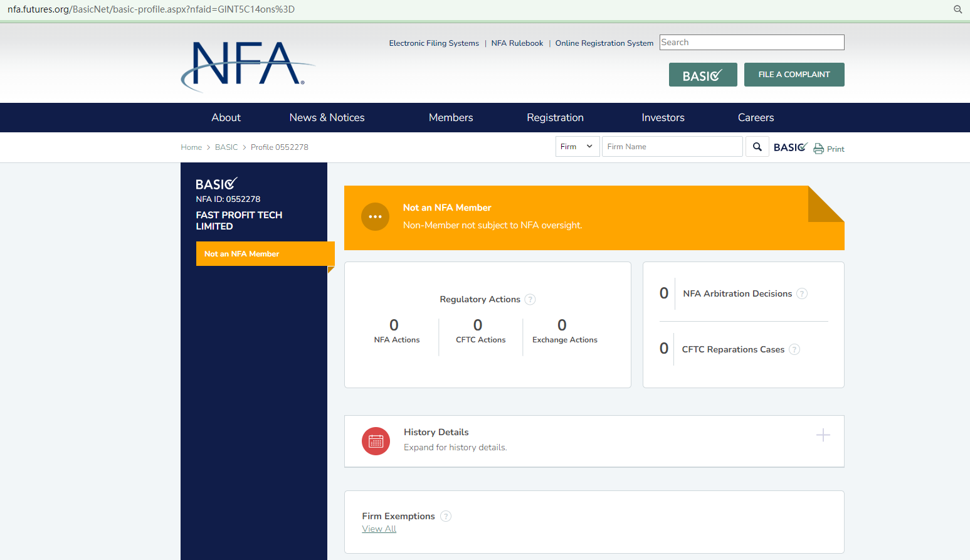Click the red calendar History Details icon
The width and height of the screenshot is (970, 560).
pos(376,441)
